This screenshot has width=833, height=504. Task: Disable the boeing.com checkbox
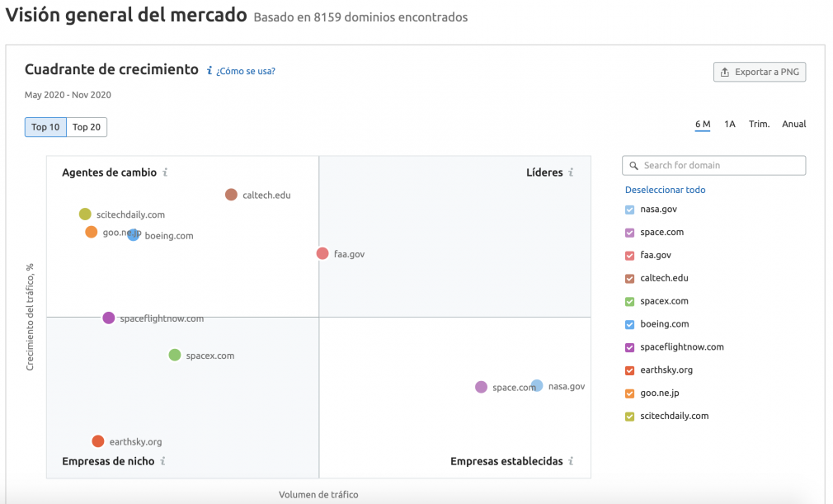coord(629,324)
